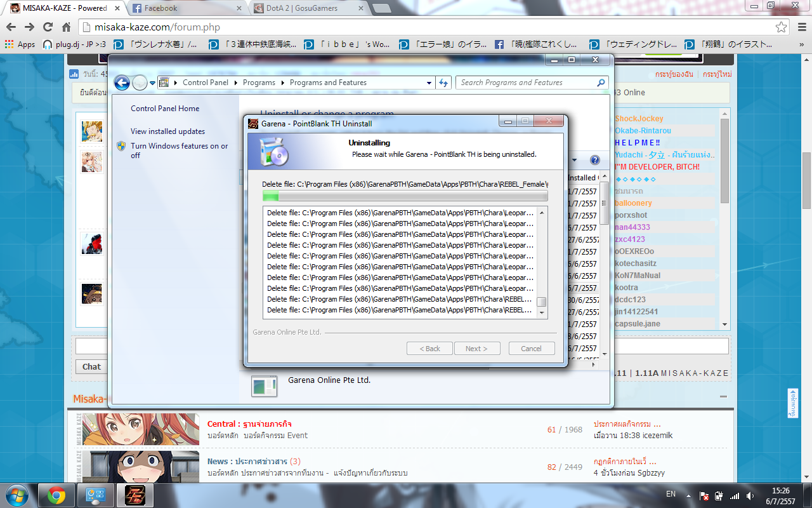
Task: Open the recent pages dropdown in Control Panel
Action: tap(152, 83)
